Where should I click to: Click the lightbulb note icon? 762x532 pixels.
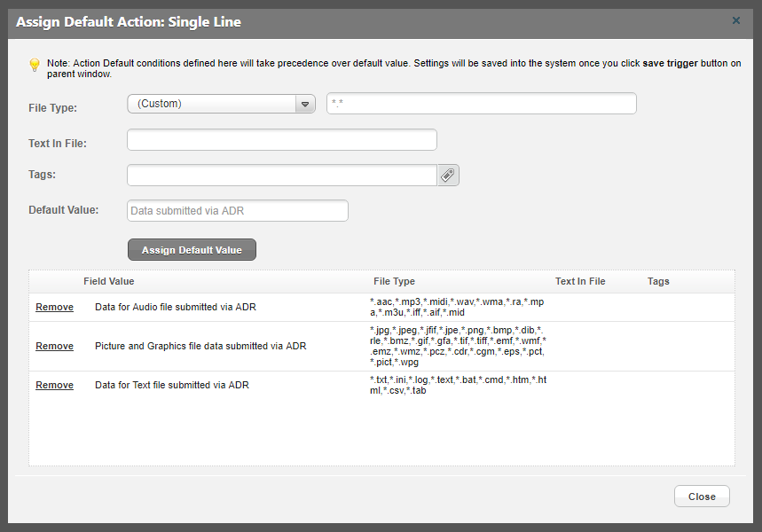click(x=35, y=65)
